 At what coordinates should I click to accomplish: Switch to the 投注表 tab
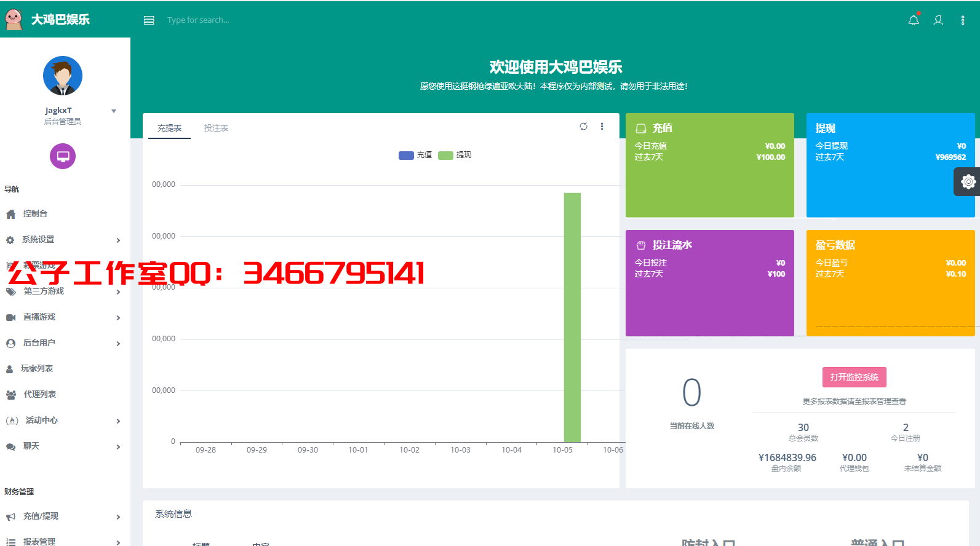click(216, 128)
